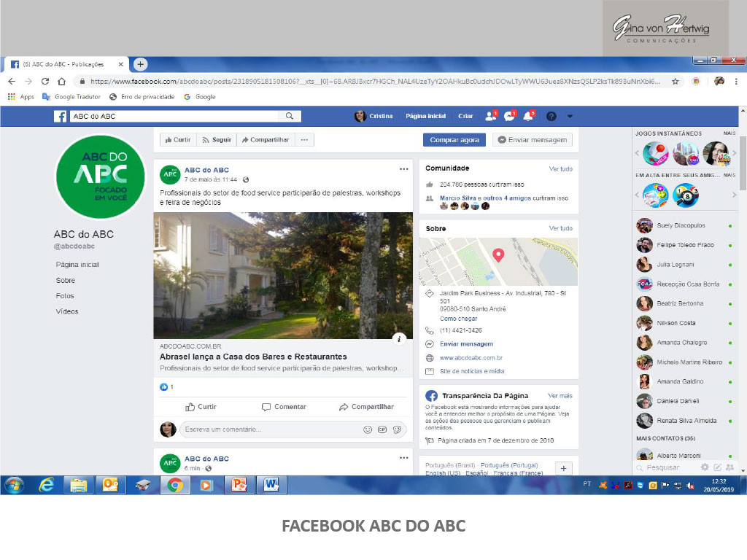Click Comprar agora button

pos(454,139)
